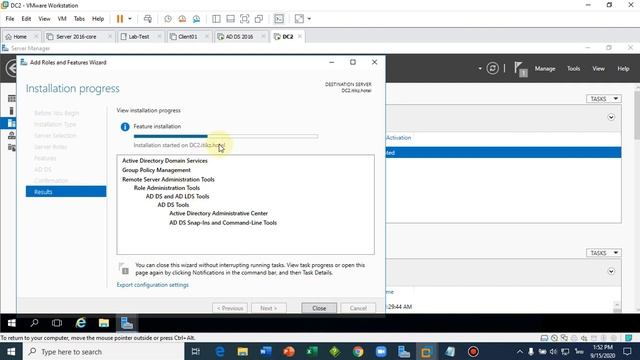Screen dimensions: 640x360
Task: Switch to the Home tab
Action: [x=20, y=36]
